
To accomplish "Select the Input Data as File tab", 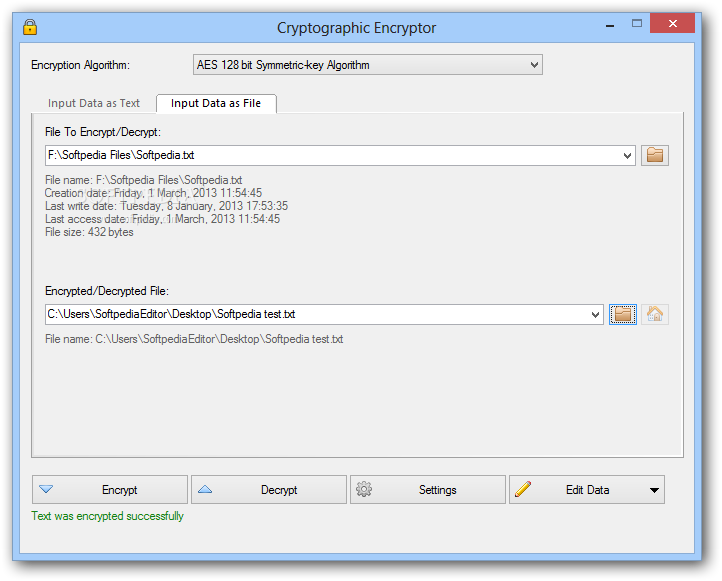I will (x=216, y=103).
